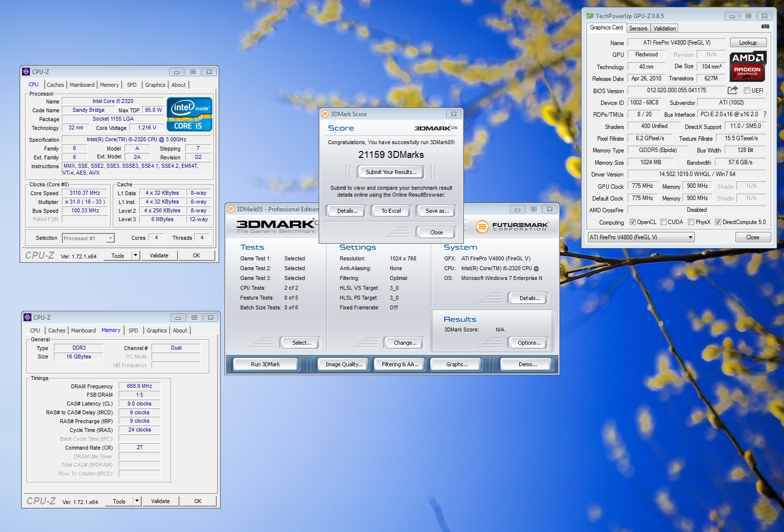Click the Intel Core i5 logo in CPU-Z

point(189,114)
